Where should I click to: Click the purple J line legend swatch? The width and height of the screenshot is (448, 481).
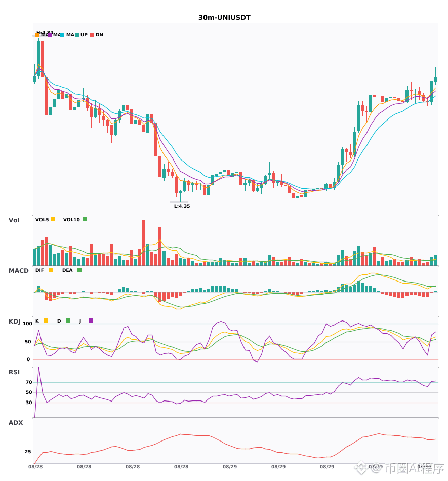(x=91, y=320)
